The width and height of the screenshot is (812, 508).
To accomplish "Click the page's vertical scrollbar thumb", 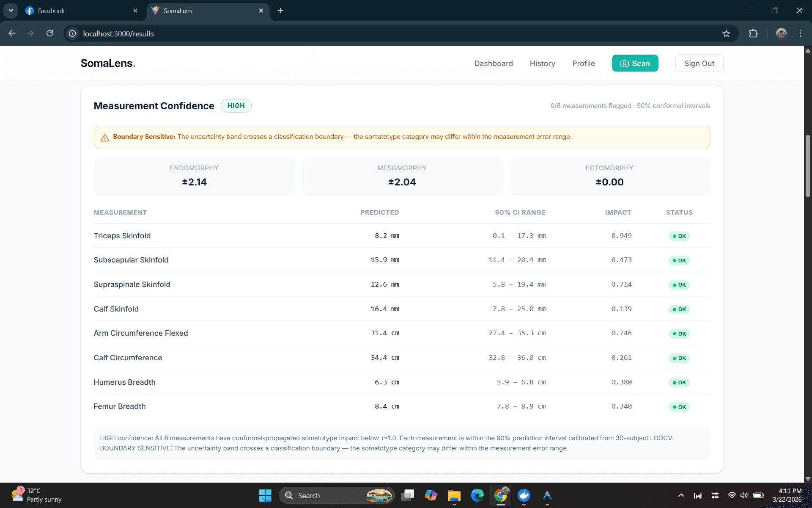I will (808, 166).
